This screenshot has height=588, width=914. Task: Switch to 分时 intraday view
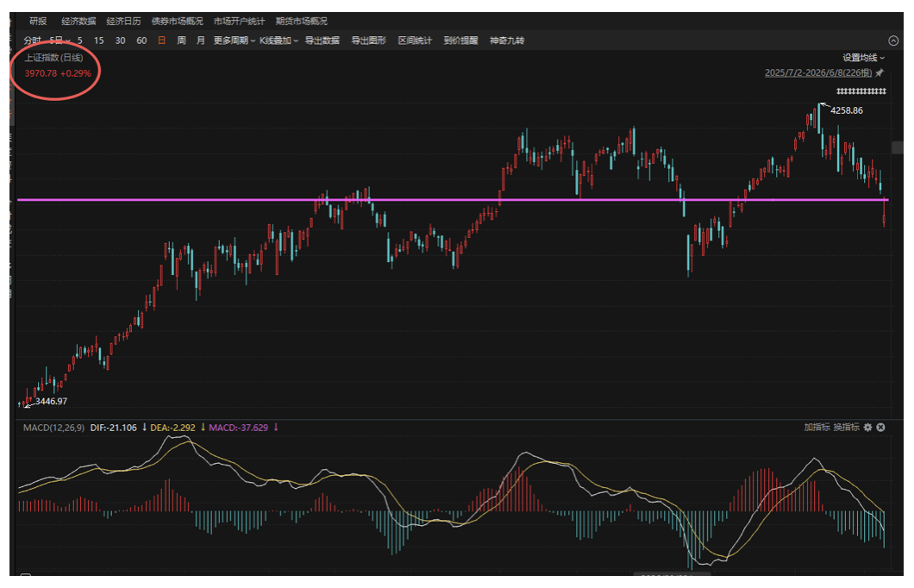click(32, 41)
